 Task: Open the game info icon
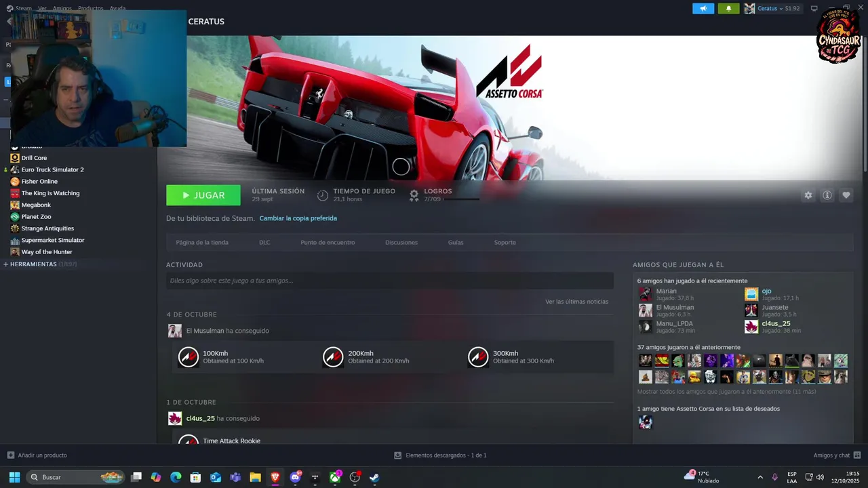click(827, 195)
